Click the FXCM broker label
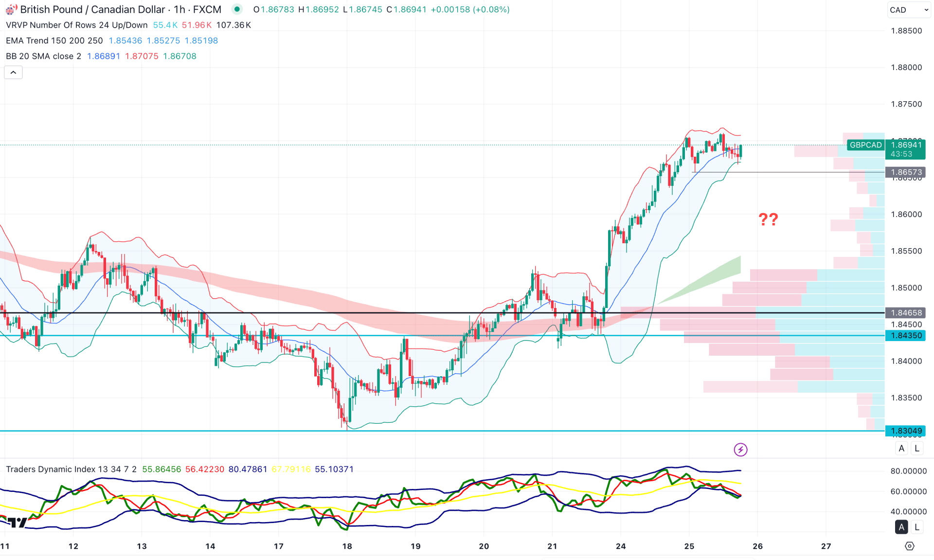The height and width of the screenshot is (560, 934). coord(207,9)
